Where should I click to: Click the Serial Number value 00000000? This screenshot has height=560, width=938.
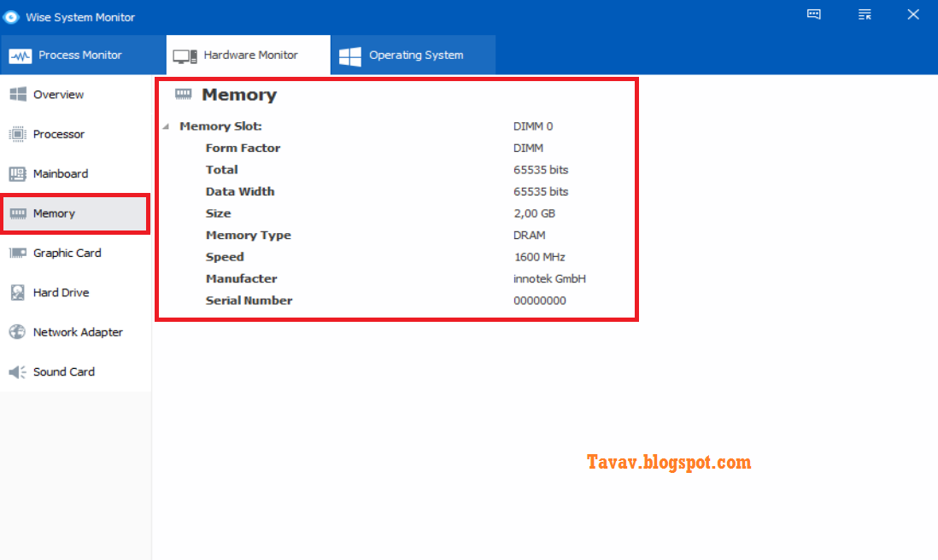[x=539, y=300]
